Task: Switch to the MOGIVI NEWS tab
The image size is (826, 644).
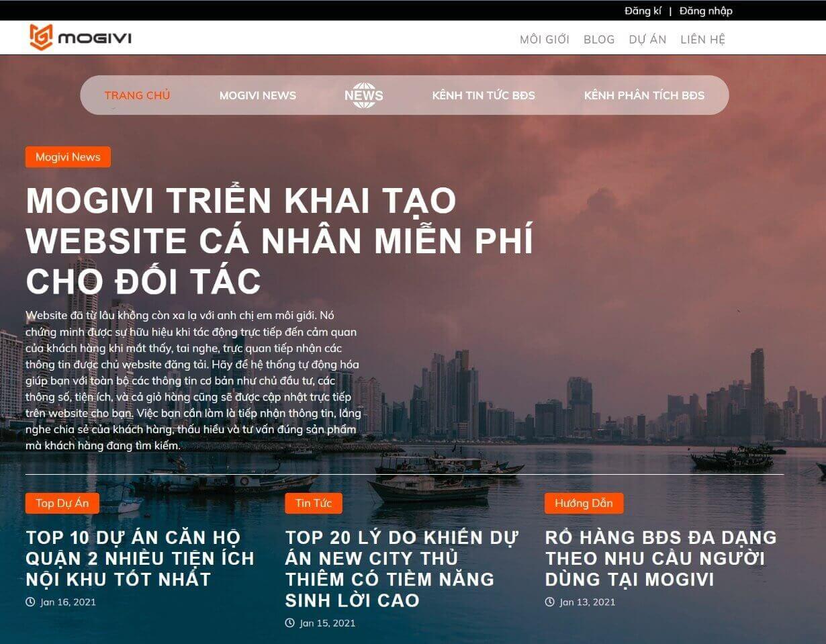Action: click(258, 95)
